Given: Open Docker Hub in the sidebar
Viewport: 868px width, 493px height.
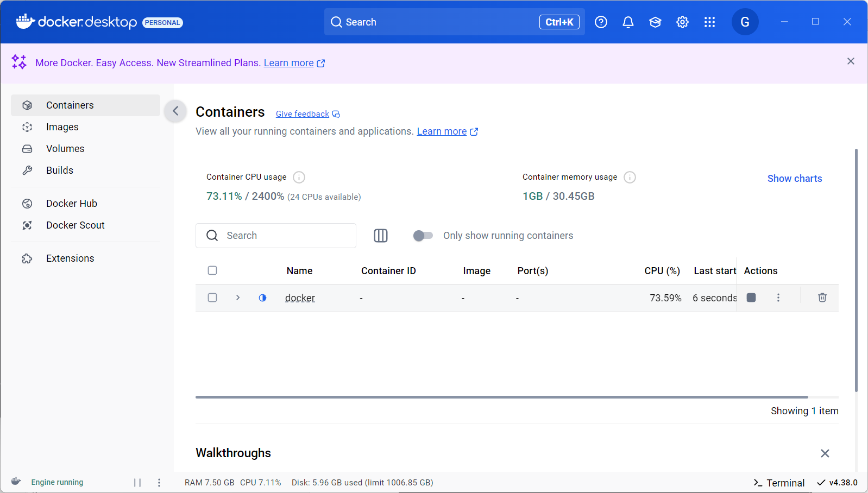Looking at the screenshot, I should tap(86, 204).
